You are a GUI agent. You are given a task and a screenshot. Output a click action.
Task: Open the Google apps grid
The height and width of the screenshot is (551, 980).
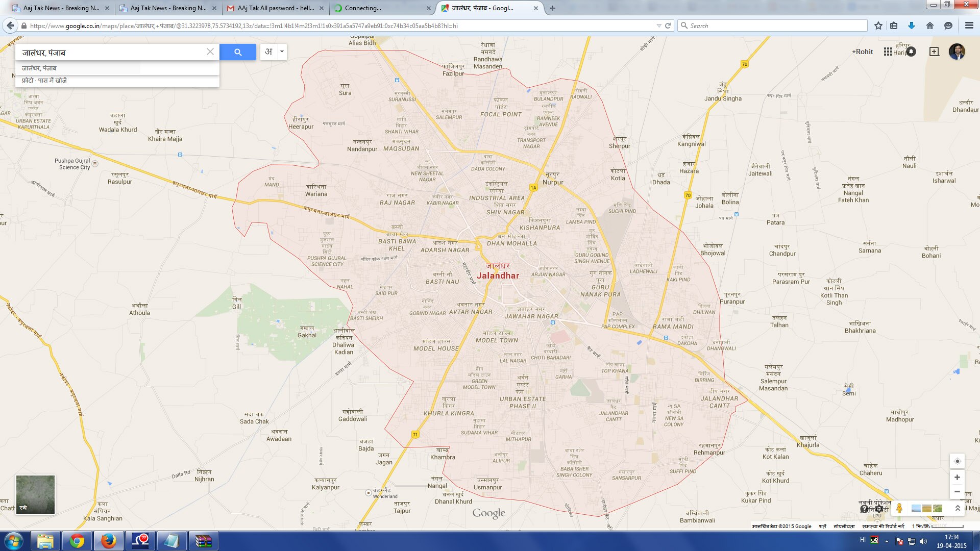[888, 52]
